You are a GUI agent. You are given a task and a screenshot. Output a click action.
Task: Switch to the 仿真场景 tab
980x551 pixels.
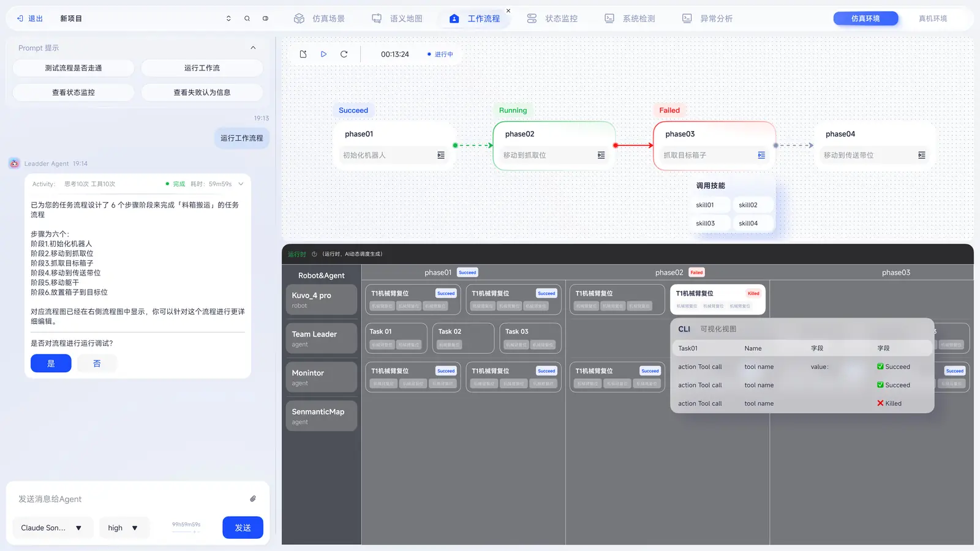[318, 18]
